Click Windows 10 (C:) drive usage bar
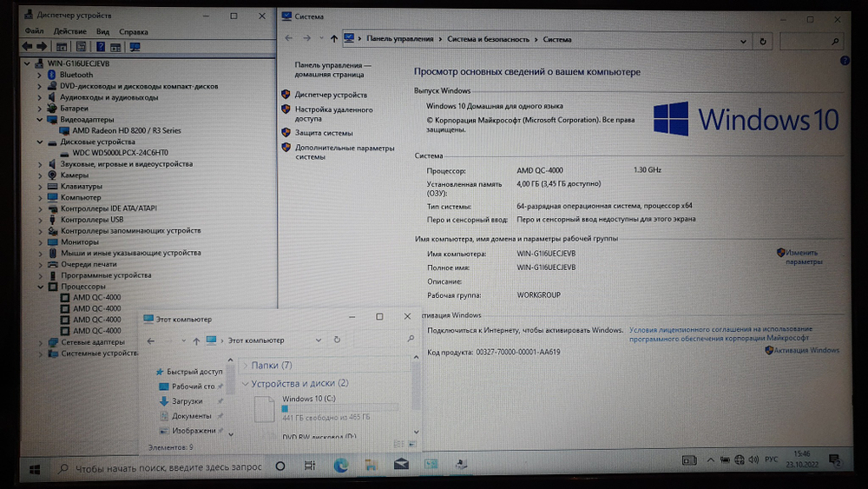This screenshot has width=868, height=489. pyautogui.click(x=339, y=408)
